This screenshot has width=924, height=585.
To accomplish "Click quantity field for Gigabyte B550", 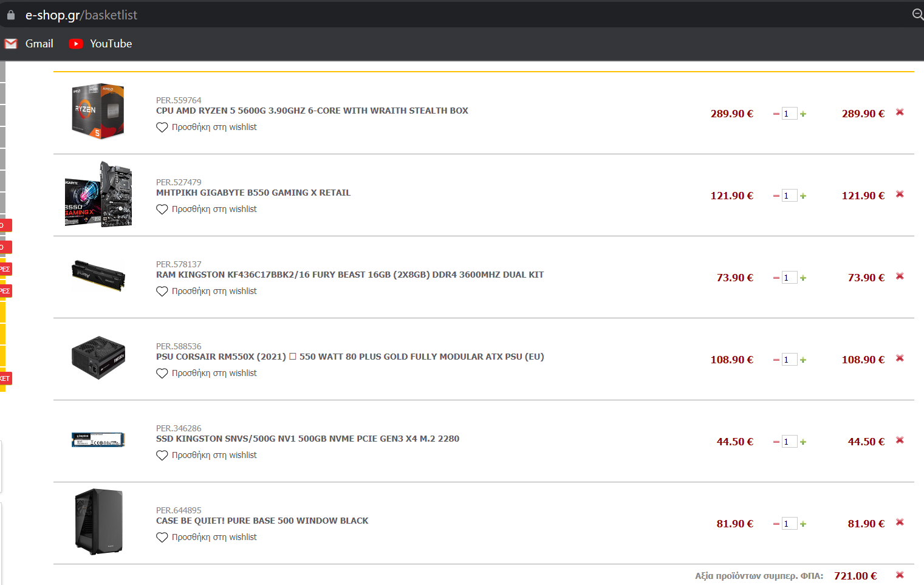I will [x=789, y=196].
